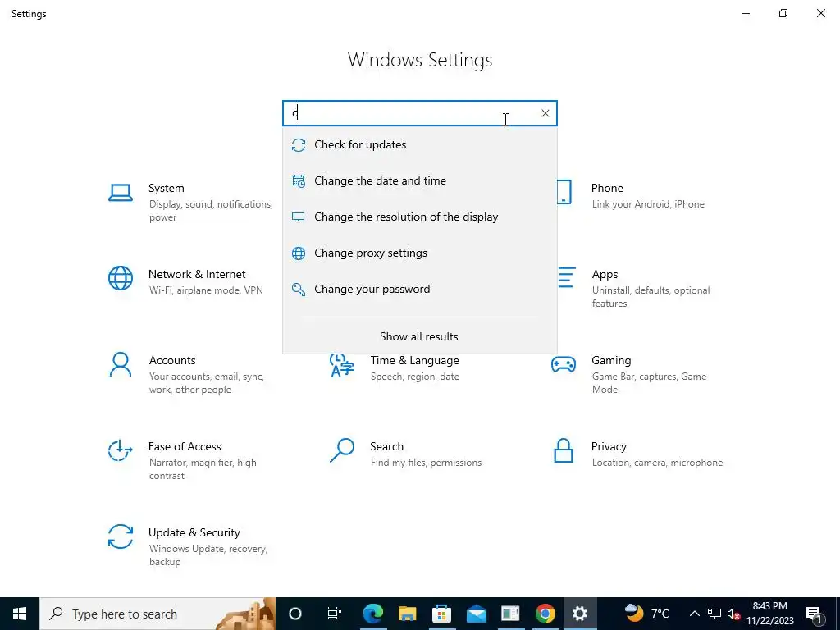Open the 8:43 PM clock and date
840x630 pixels.
tap(769, 614)
